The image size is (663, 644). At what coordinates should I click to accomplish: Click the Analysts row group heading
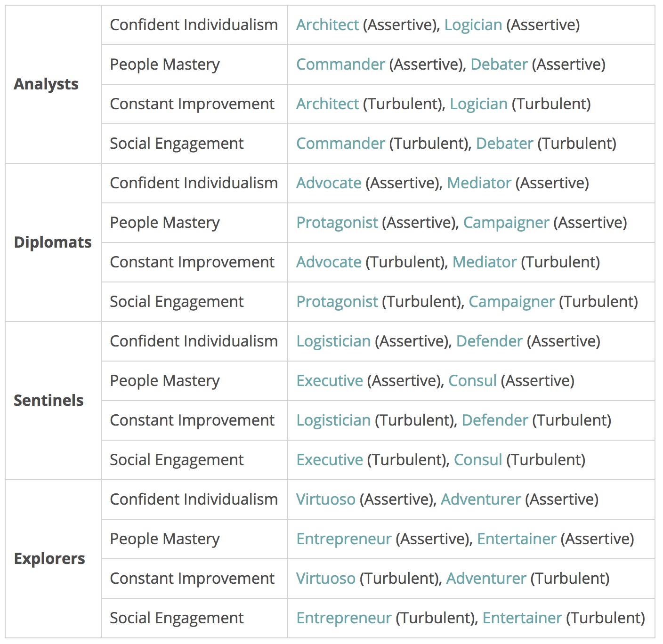46,84
